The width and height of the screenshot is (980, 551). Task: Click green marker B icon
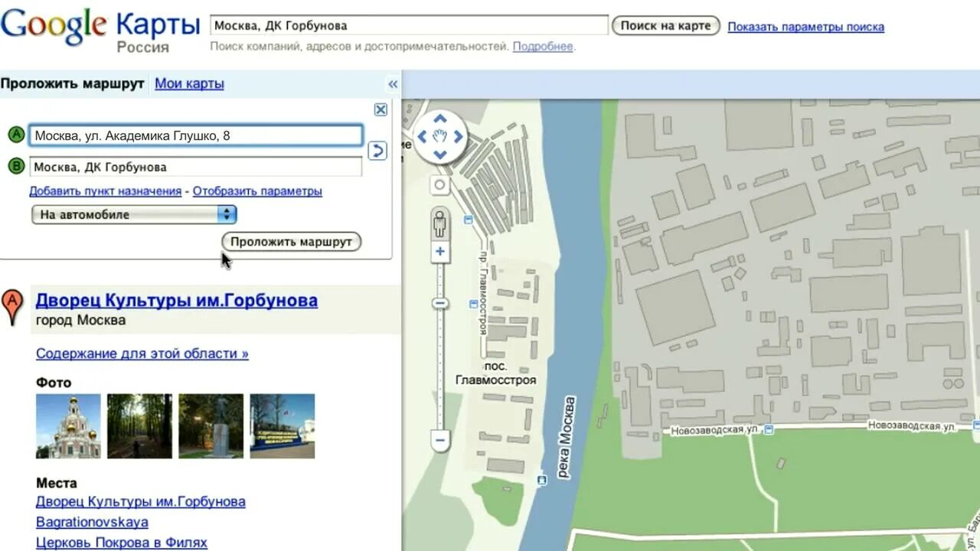pyautogui.click(x=16, y=166)
